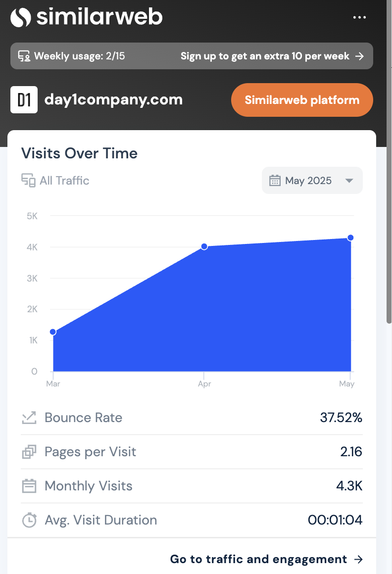Image resolution: width=392 pixels, height=574 pixels.
Task: Open the May 2025 date dropdown
Action: pos(312,181)
